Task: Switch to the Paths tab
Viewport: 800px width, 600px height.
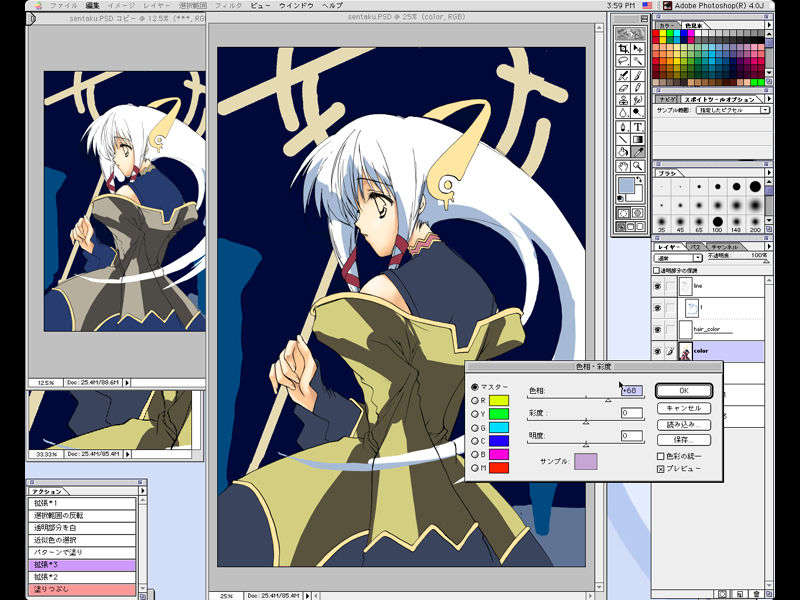Action: pos(696,247)
